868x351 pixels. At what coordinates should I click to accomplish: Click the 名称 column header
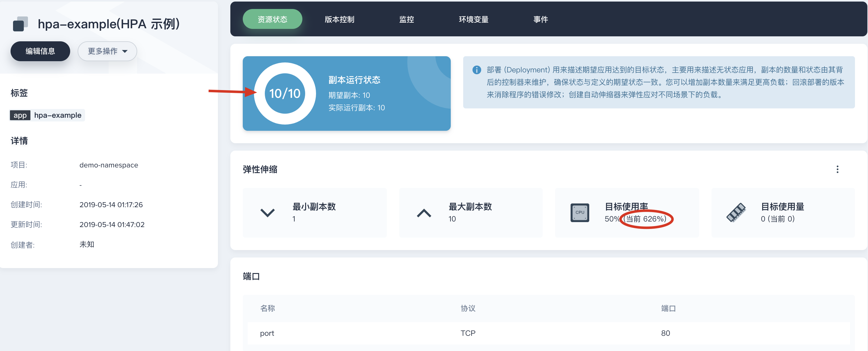(x=268, y=308)
